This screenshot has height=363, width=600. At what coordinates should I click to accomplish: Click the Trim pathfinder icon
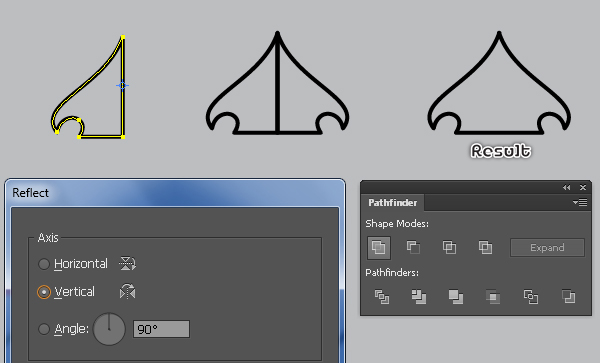click(x=419, y=297)
